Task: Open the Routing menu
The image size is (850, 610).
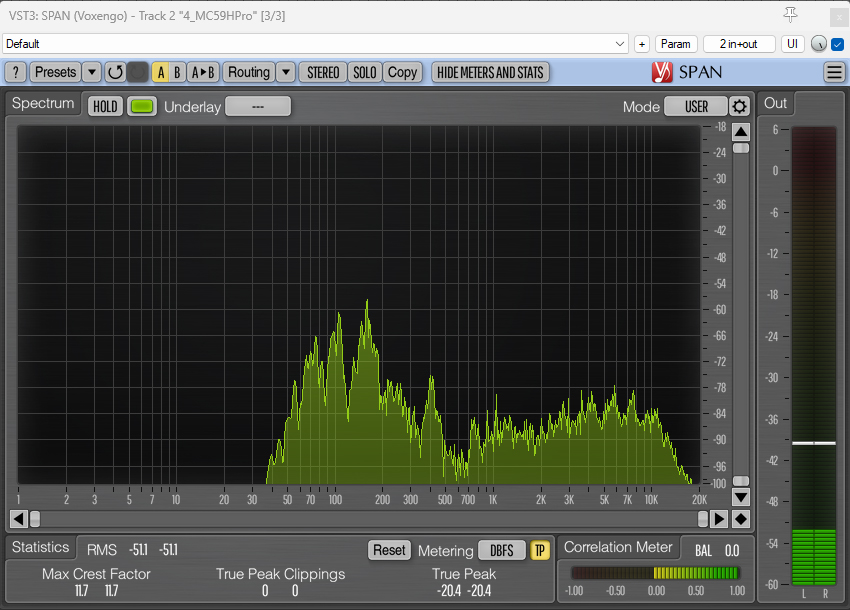Action: tap(248, 72)
